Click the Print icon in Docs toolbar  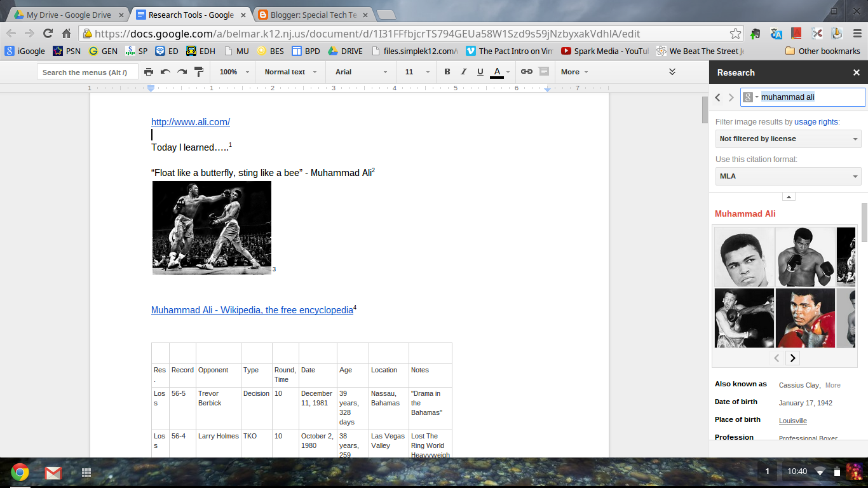pos(149,72)
